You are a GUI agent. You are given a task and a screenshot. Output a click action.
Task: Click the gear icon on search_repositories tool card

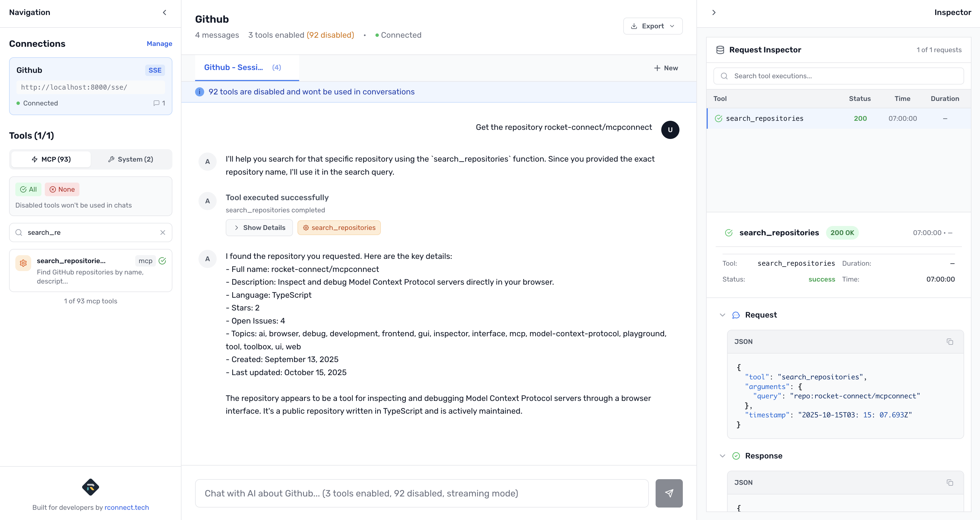tap(23, 263)
